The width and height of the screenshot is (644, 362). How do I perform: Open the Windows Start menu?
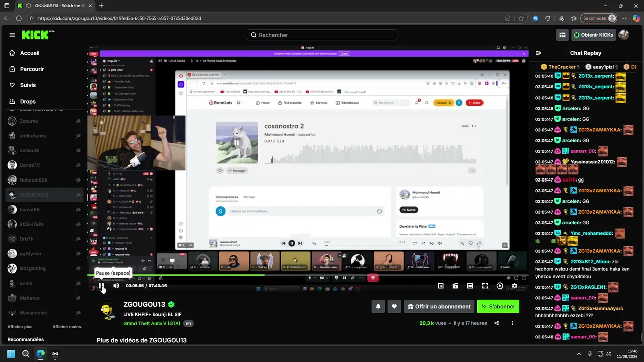[11, 354]
